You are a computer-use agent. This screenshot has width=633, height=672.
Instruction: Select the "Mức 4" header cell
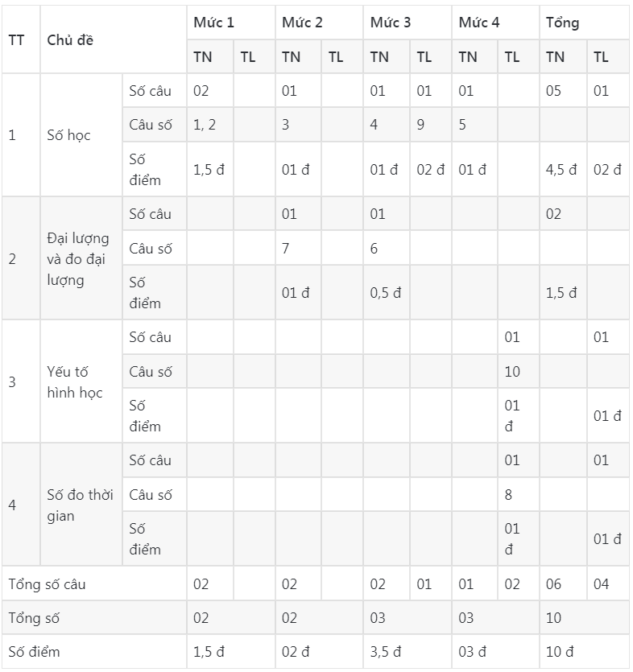[495, 23]
